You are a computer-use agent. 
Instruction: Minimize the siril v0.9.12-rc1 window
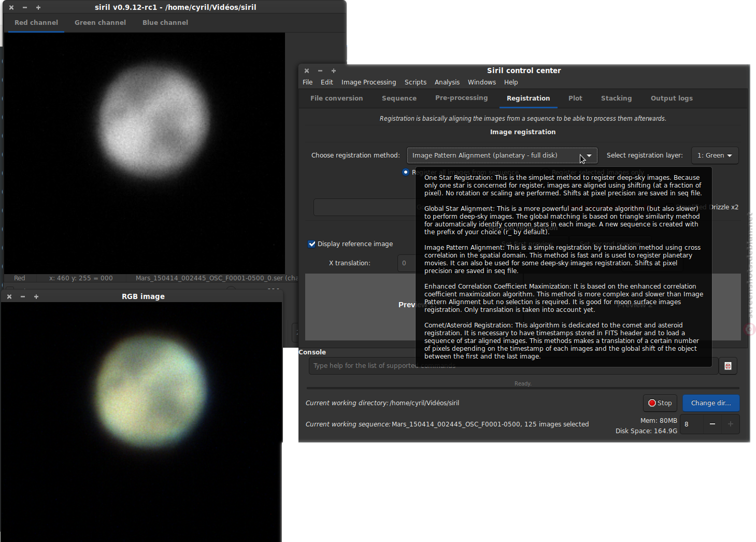point(25,8)
